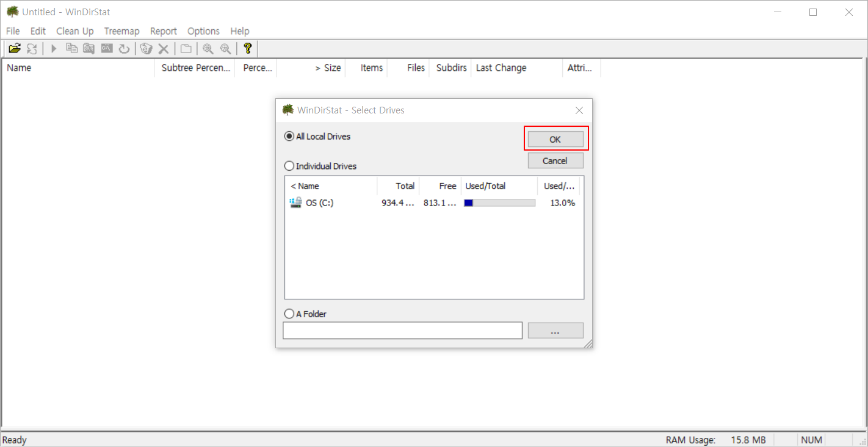
Task: Click the folder path input field
Action: pos(403,331)
